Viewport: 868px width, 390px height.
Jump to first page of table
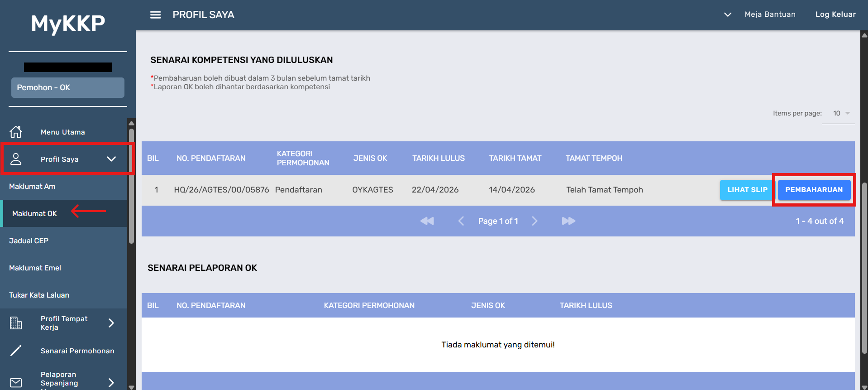point(427,221)
